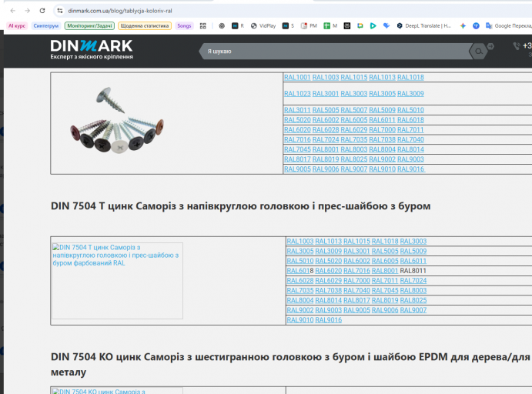This screenshot has height=394, width=532.
Task: Click the browser back arrow
Action: click(x=13, y=11)
